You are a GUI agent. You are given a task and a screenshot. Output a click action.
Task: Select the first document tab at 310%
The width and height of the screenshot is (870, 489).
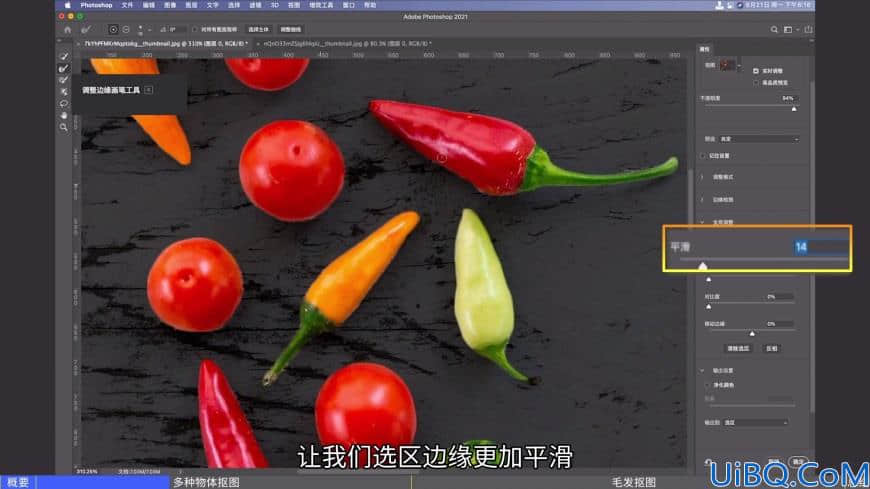[x=165, y=43]
